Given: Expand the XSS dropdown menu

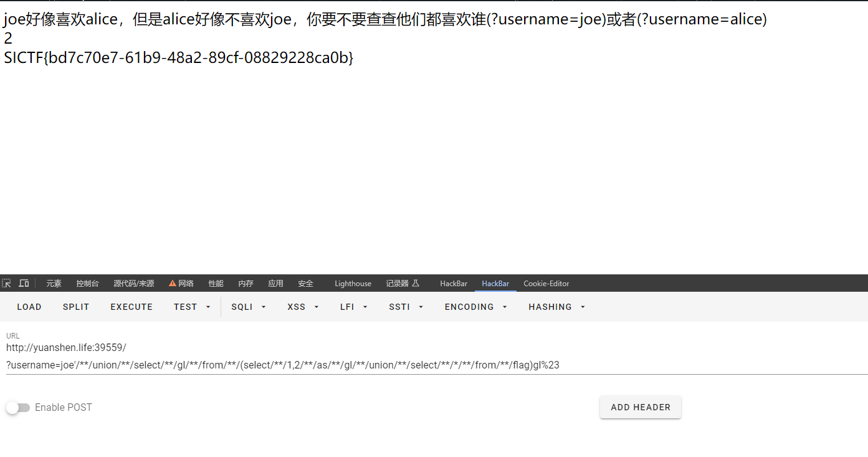Looking at the screenshot, I should tap(303, 307).
